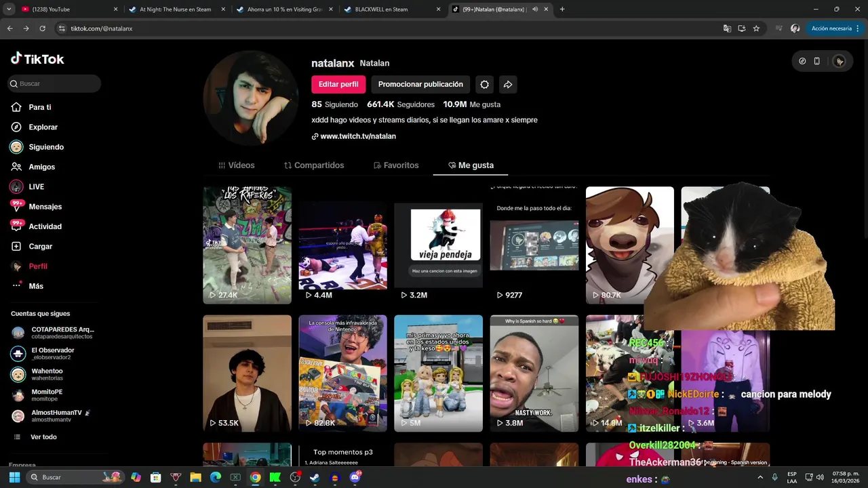Click the share profile arrow icon
Image resolution: width=868 pixels, height=488 pixels.
(507, 85)
